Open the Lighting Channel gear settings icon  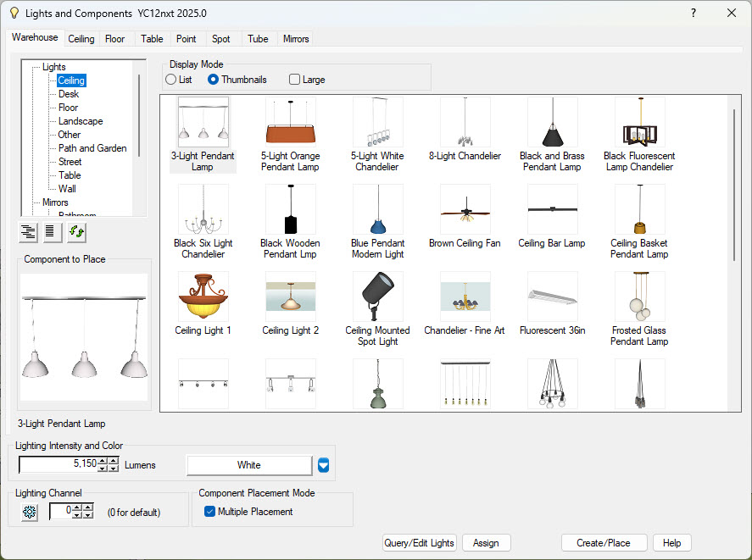[28, 512]
